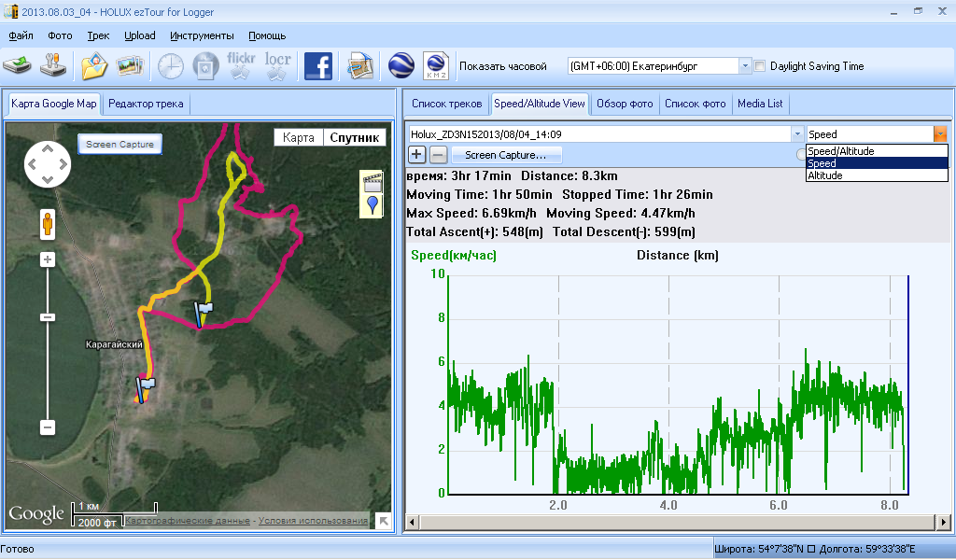956x560 pixels.
Task: Click the orange Speed view dropdown arrow
Action: 940,134
